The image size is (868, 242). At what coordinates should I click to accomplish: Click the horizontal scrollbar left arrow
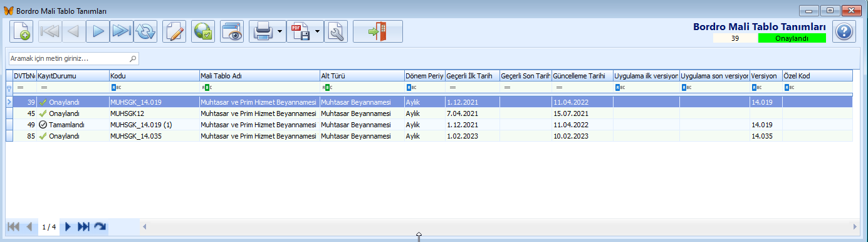(x=144, y=226)
